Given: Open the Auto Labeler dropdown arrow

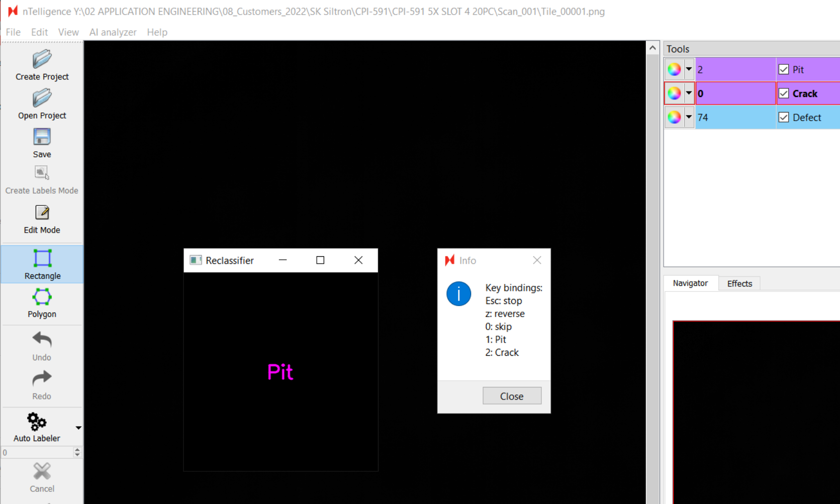Looking at the screenshot, I should click(x=78, y=428).
